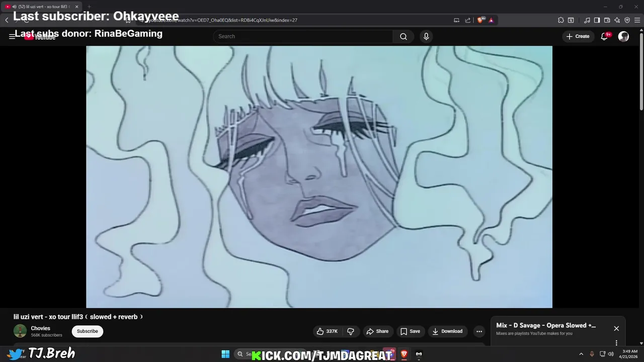Viewport: 644px width, 362px height.
Task: Close the Mix D Savage playlist panel
Action: pyautogui.click(x=616, y=328)
